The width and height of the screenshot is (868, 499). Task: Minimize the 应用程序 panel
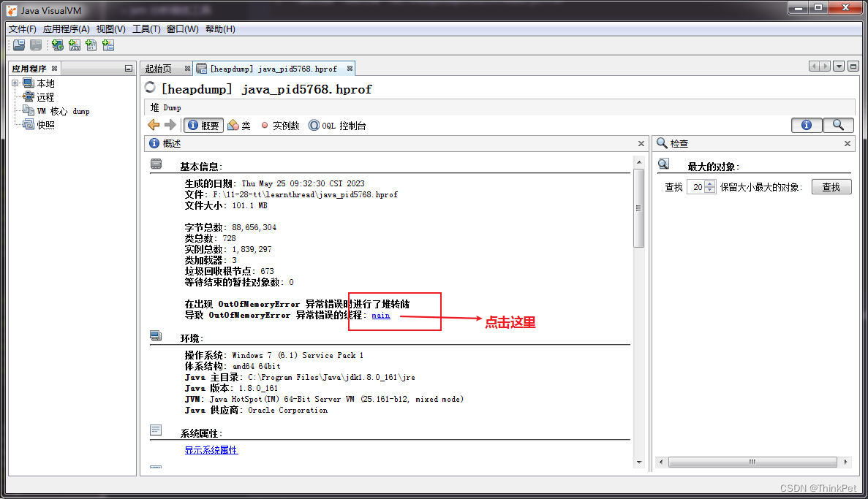pyautogui.click(x=129, y=69)
